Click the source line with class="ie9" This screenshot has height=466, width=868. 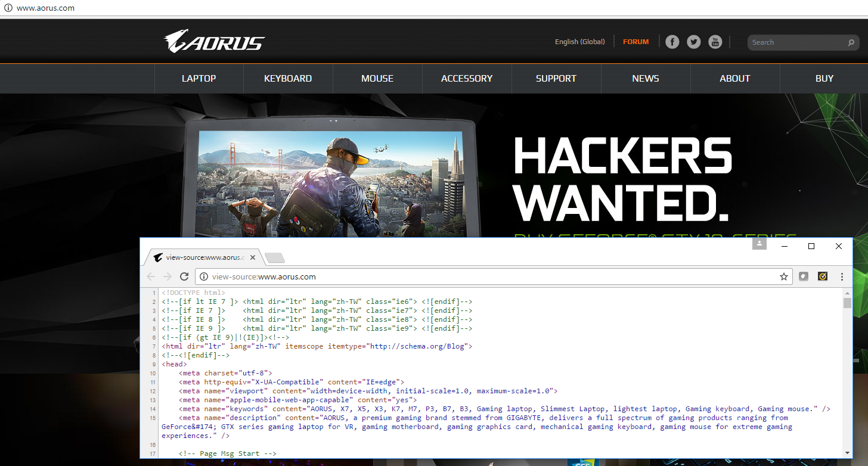(x=317, y=328)
